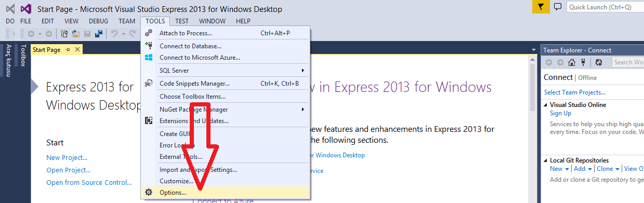644x203 pixels.
Task: Select Options menu item
Action: (x=226, y=193)
